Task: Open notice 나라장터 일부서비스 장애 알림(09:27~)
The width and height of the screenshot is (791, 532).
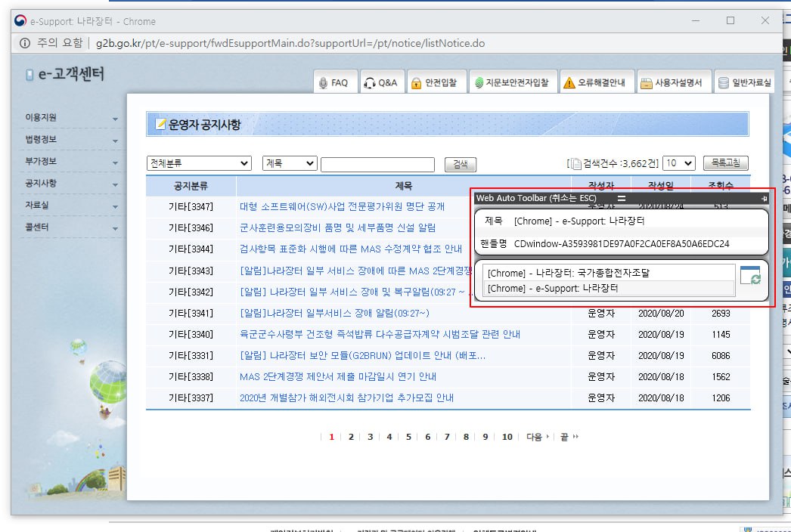Action: (x=334, y=314)
